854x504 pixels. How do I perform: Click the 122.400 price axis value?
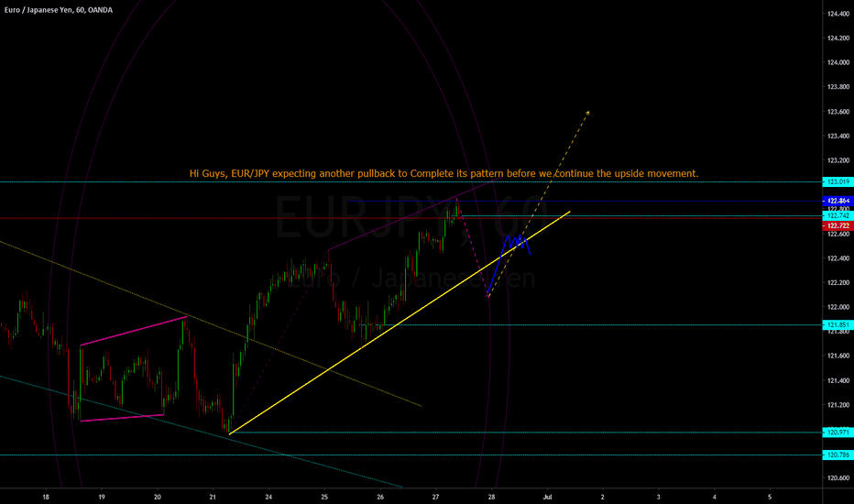pos(838,258)
